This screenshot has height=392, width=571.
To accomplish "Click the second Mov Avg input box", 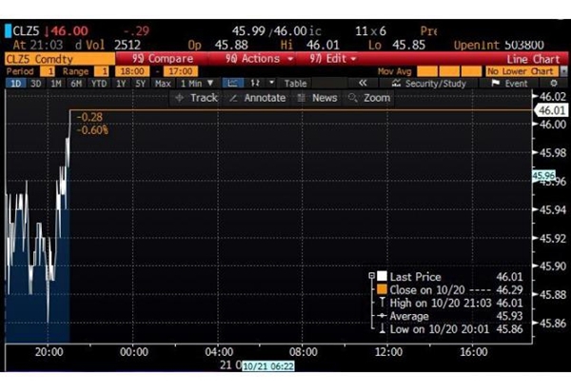I will tap(449, 71).
